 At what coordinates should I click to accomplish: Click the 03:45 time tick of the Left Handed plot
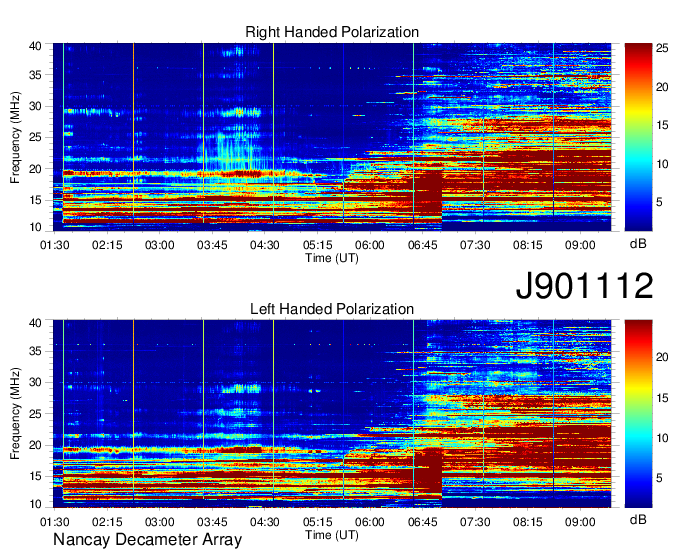(x=212, y=522)
